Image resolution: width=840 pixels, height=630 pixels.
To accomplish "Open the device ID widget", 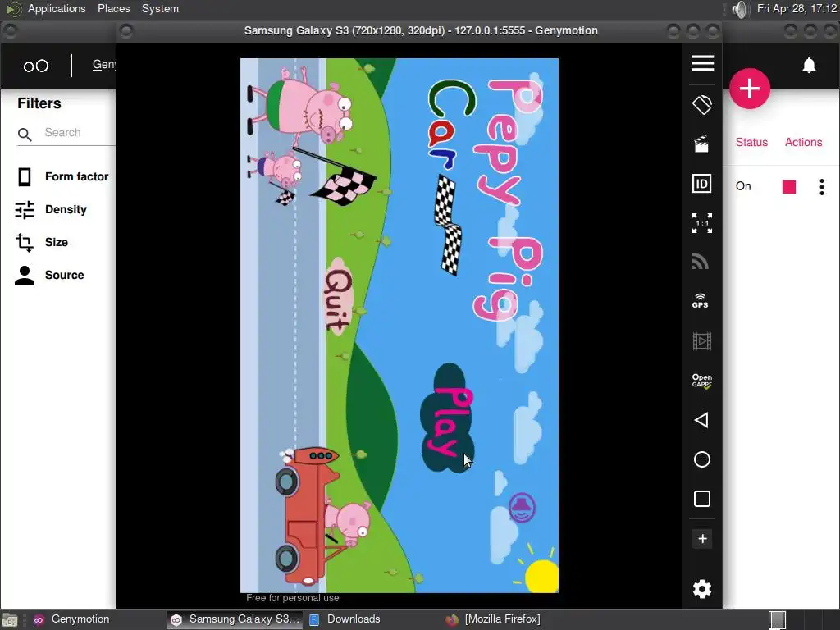I will coord(702,184).
